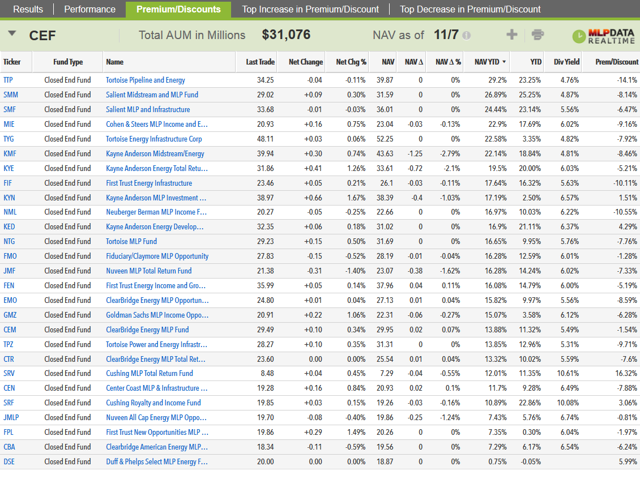Viewport: 640px width, 479px height.
Task: Click KMF's -1.25 NAV change value
Action: click(415, 153)
